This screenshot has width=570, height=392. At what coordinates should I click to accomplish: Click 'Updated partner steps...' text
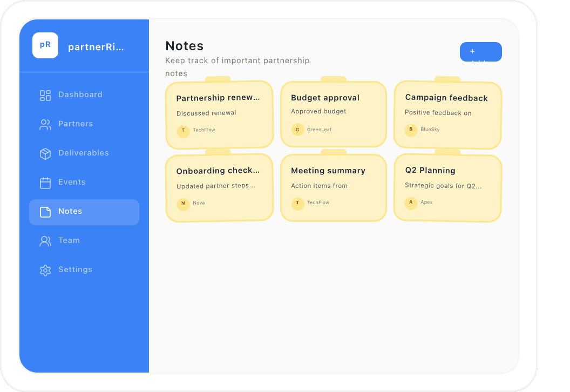pyautogui.click(x=216, y=186)
